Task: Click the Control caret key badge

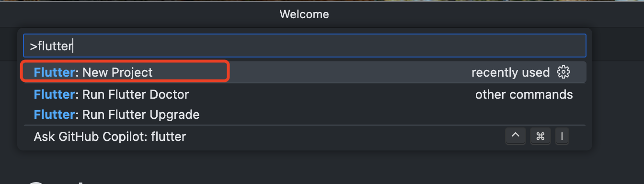Action: pyautogui.click(x=516, y=137)
